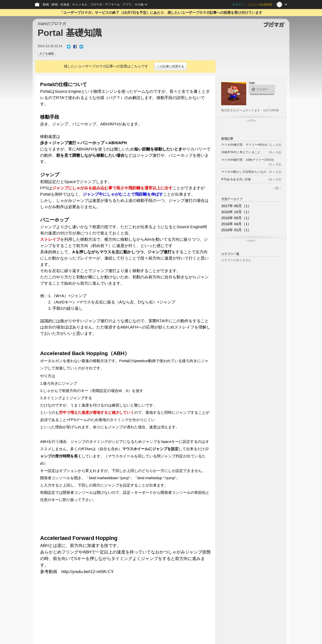The image size is (322, 644).
Task: Open the アプリ menu item
Action: 127,5
